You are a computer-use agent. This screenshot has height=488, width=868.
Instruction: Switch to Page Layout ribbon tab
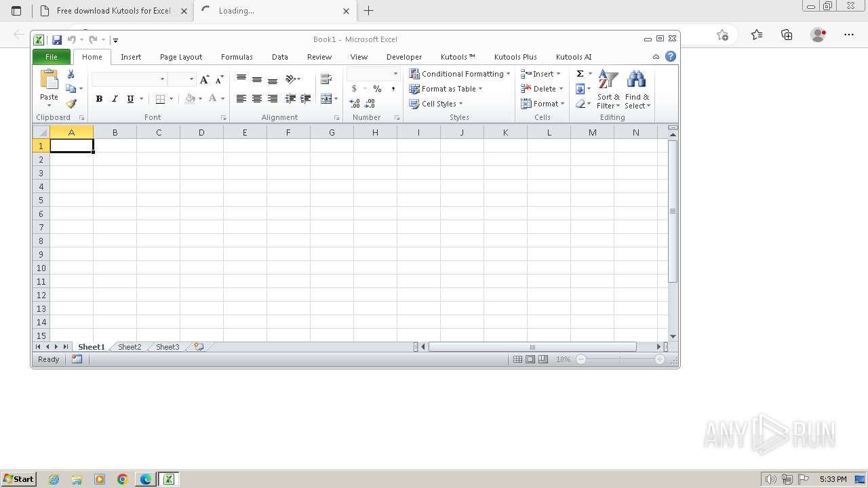pos(181,57)
